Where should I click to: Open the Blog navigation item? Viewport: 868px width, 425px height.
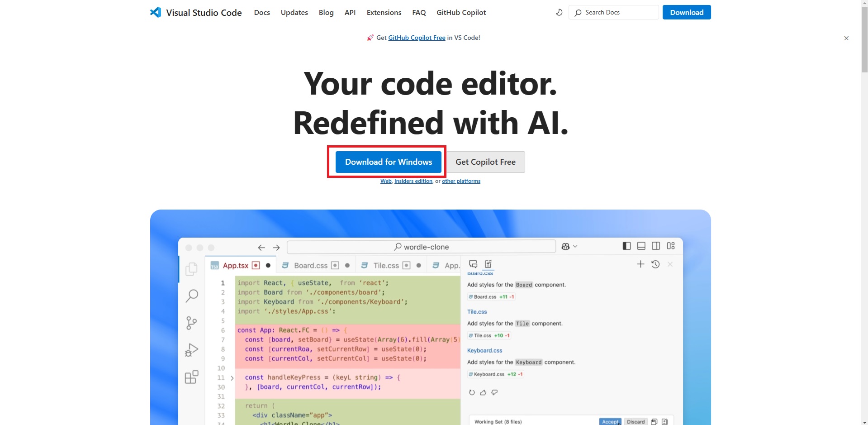coord(326,12)
